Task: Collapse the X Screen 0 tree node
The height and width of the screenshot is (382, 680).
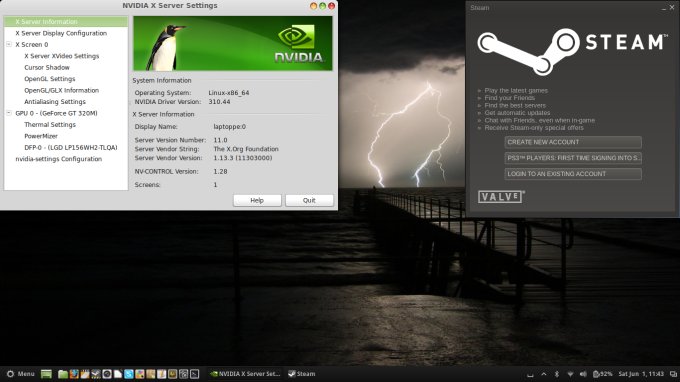Action: 9,44
